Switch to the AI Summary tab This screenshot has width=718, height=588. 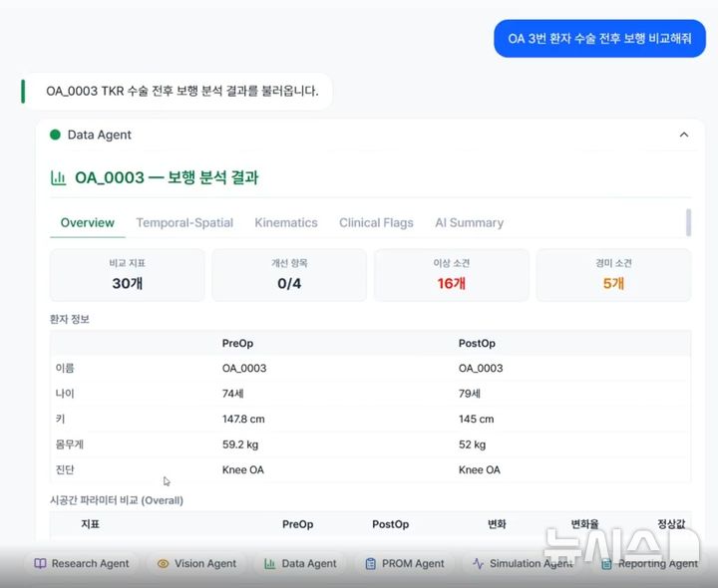[x=470, y=223]
